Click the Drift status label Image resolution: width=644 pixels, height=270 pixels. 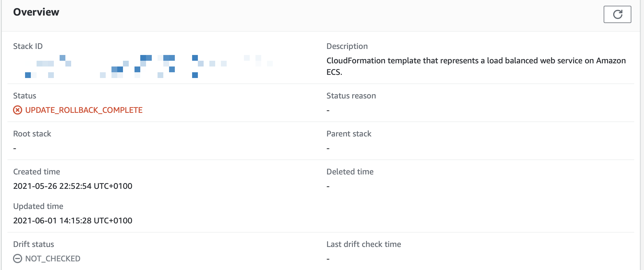[33, 244]
